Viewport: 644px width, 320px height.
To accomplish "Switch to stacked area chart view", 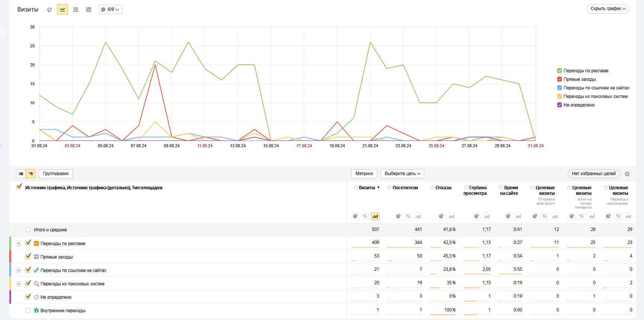I will coord(76,10).
